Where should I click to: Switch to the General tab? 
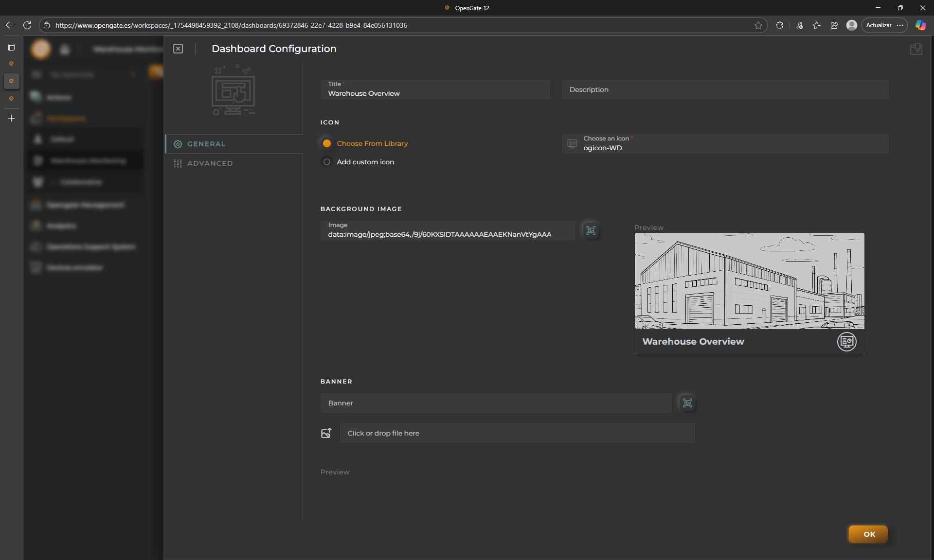(206, 144)
